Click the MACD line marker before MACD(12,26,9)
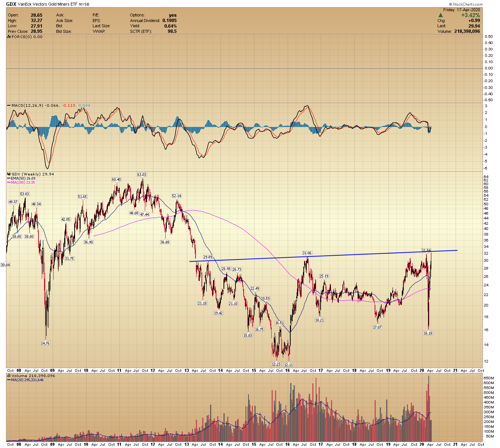 [9, 106]
